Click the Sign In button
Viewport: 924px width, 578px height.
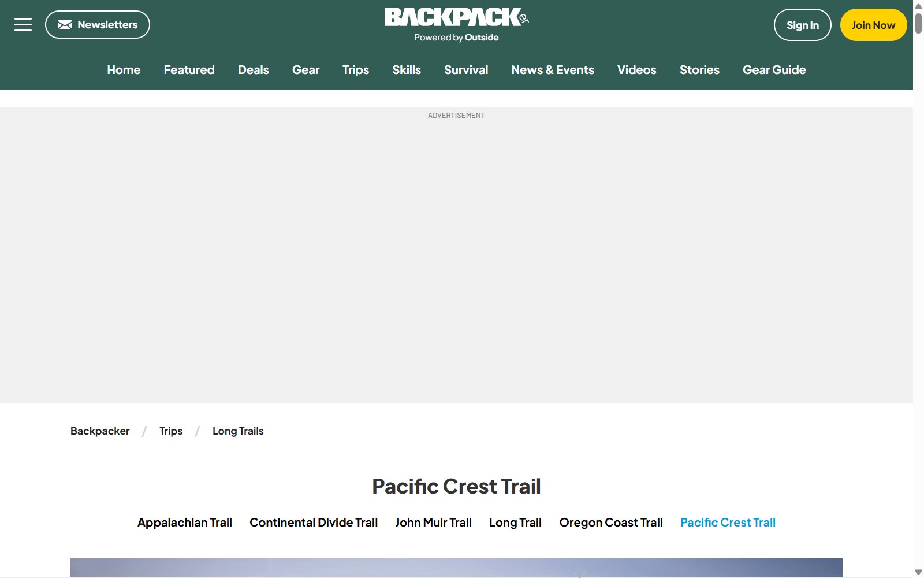point(802,25)
